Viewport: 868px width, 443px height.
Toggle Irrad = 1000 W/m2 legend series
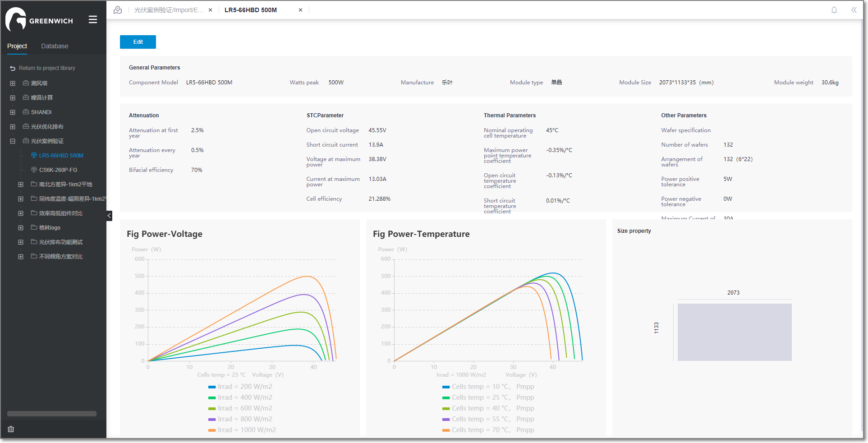[242, 430]
